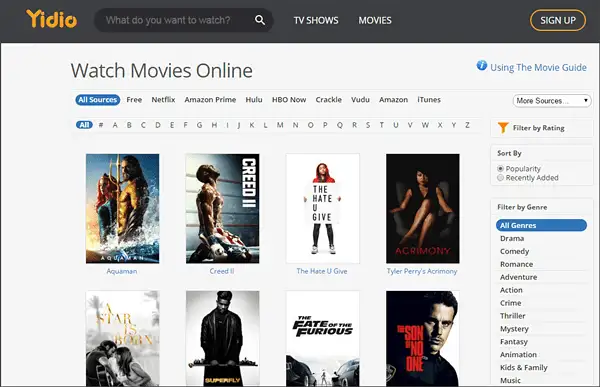Image resolution: width=600 pixels, height=387 pixels.
Task: Filter titles starting with S
Action: point(368,125)
